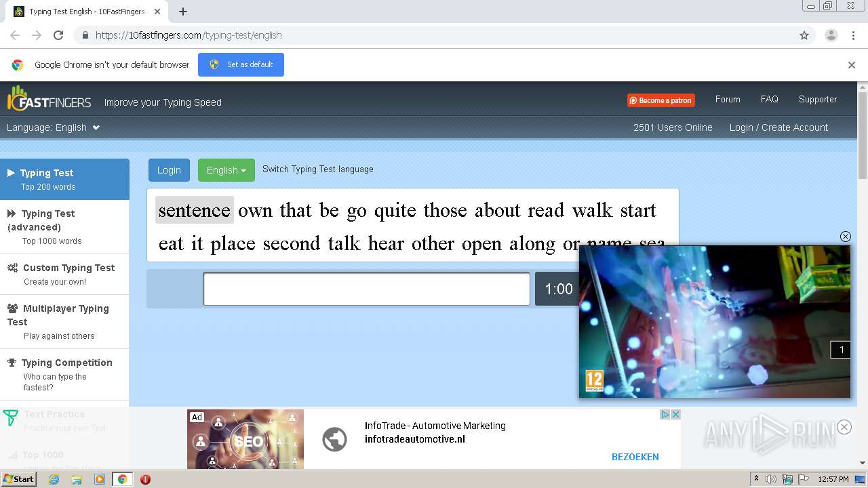This screenshot has width=868, height=488.
Task: Click the 10FastFingers logo
Action: point(49,100)
